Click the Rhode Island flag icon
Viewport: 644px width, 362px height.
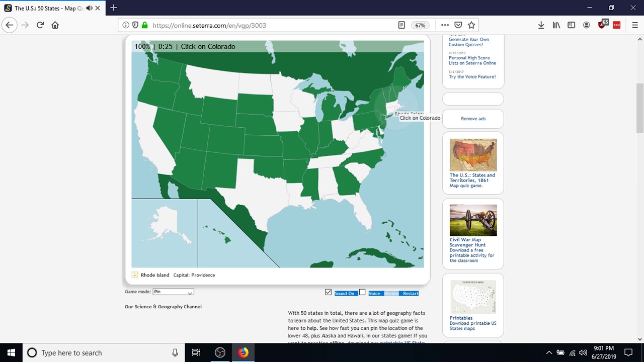pyautogui.click(x=135, y=275)
